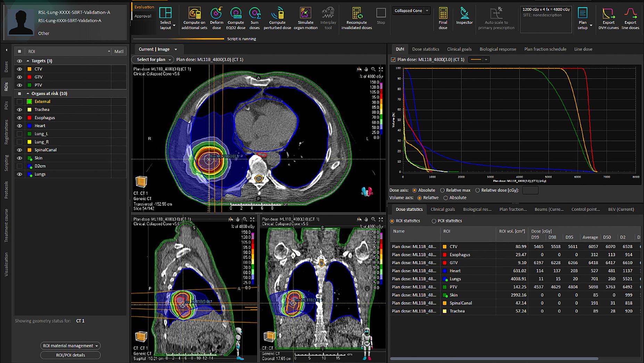Switch to the Clinical goals tab
The image size is (644, 363).
(x=459, y=49)
